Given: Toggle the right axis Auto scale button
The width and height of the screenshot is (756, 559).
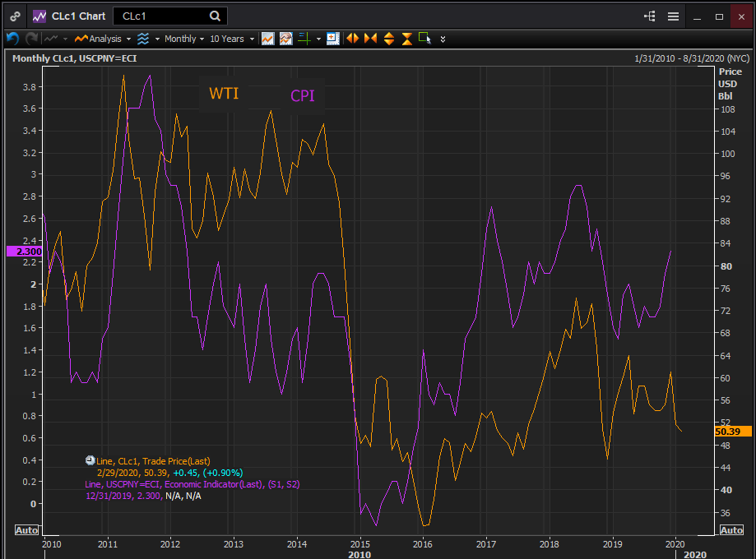Looking at the screenshot, I should coord(731,530).
